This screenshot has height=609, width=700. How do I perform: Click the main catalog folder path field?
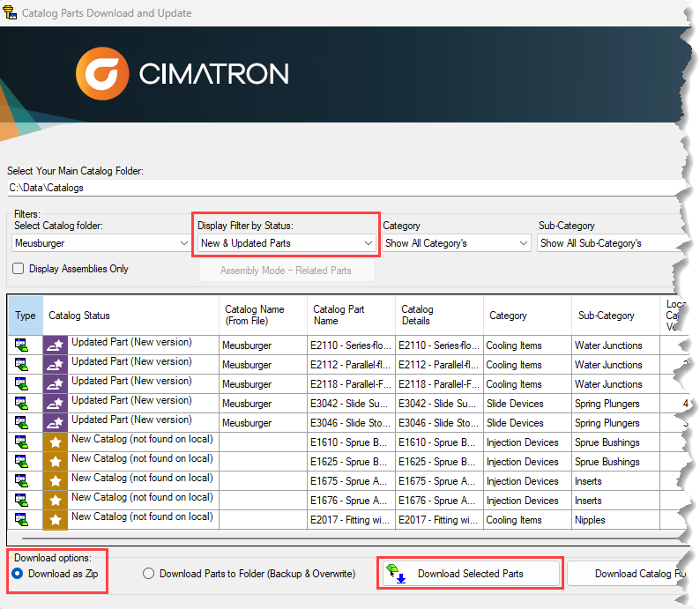pyautogui.click(x=344, y=188)
